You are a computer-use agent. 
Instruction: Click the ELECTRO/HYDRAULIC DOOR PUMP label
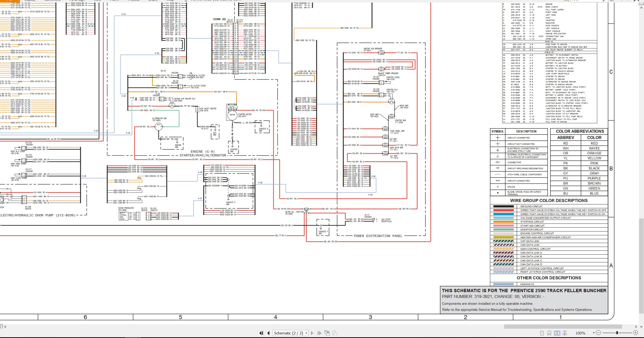pyautogui.click(x=37, y=215)
